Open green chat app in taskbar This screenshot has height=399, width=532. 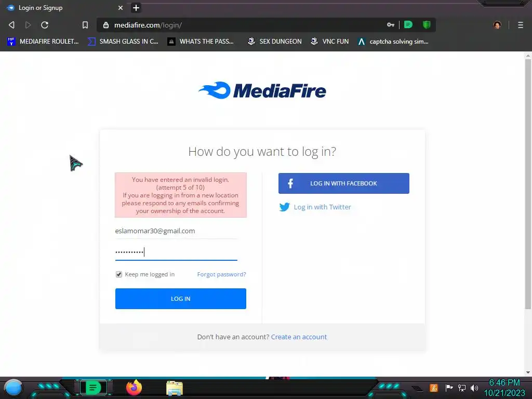click(x=93, y=388)
